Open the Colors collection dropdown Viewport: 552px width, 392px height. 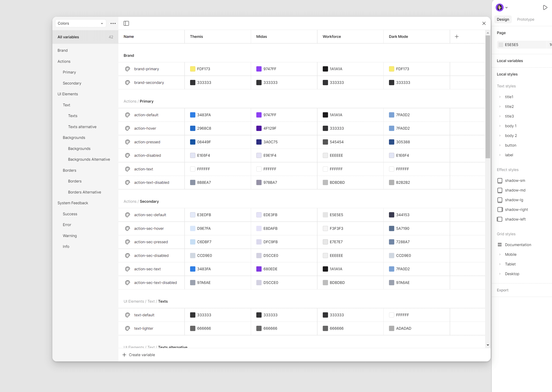[x=80, y=23]
